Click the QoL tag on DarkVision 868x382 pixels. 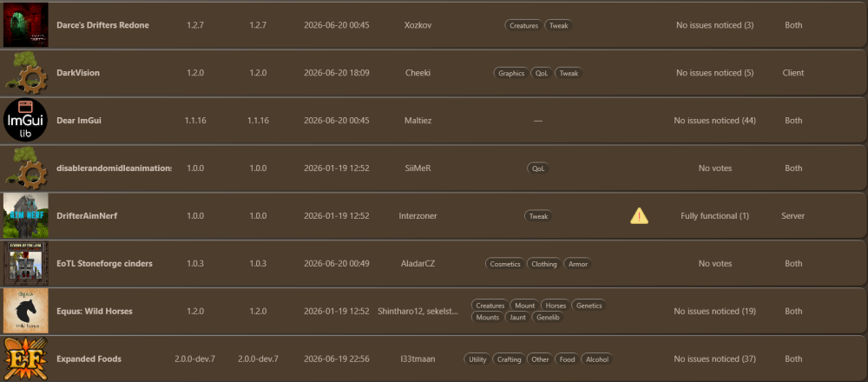point(542,73)
